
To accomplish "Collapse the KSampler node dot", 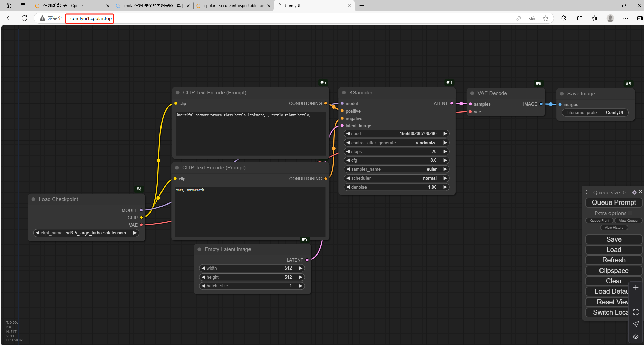I will coord(344,93).
